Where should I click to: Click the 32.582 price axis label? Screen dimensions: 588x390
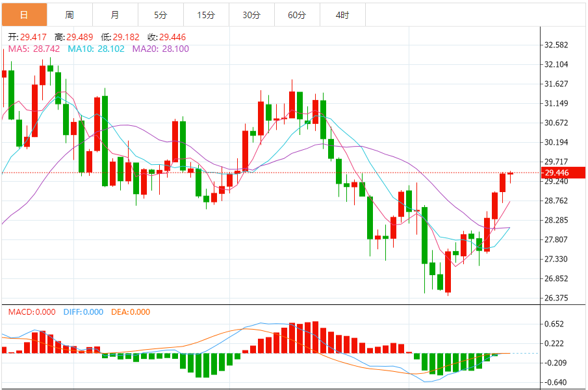point(556,45)
